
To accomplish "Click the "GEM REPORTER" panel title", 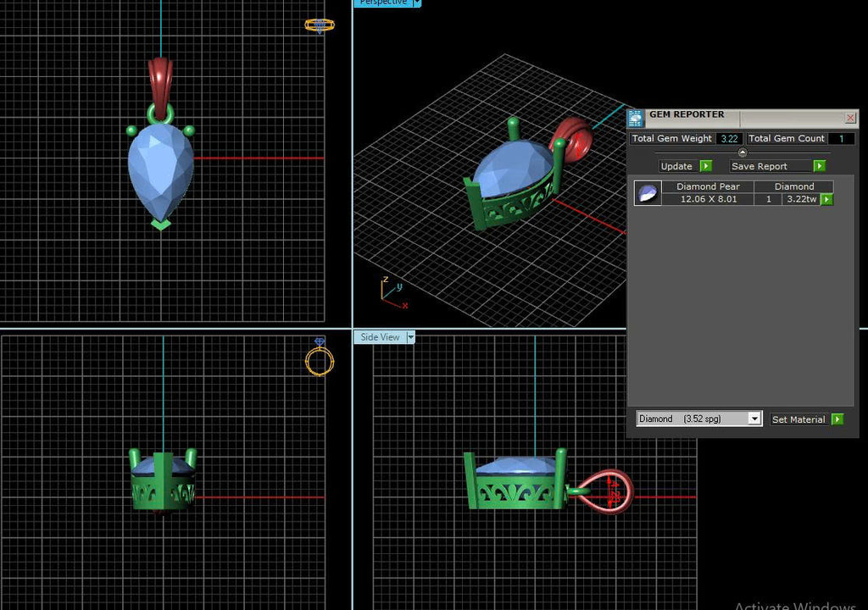I will [687, 114].
